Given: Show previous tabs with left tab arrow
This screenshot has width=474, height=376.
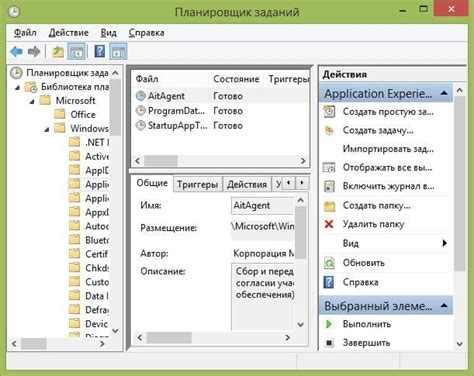Looking at the screenshot, I should click(289, 183).
